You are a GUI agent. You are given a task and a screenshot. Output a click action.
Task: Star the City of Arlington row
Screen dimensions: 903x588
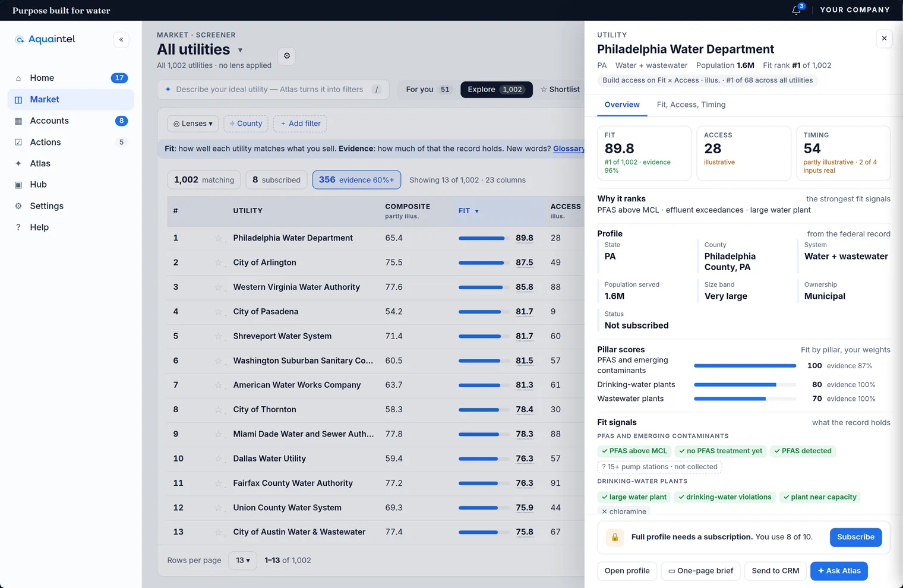[x=219, y=263]
